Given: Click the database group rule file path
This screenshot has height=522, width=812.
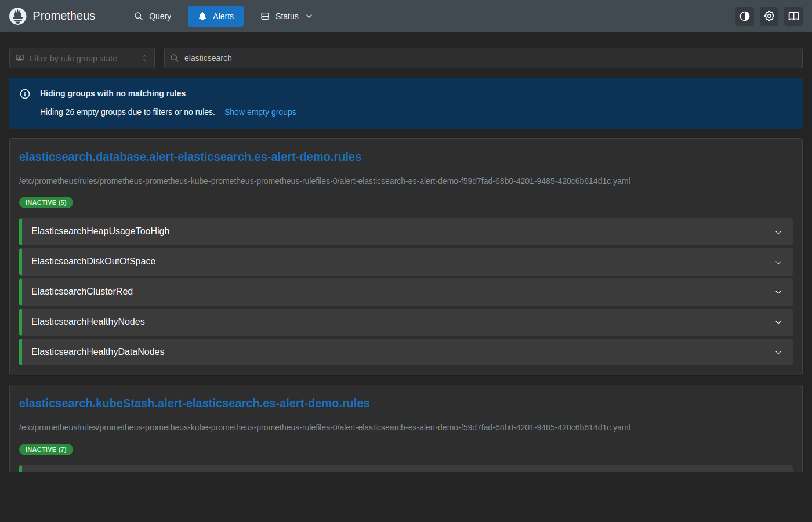Looking at the screenshot, I should (324, 181).
